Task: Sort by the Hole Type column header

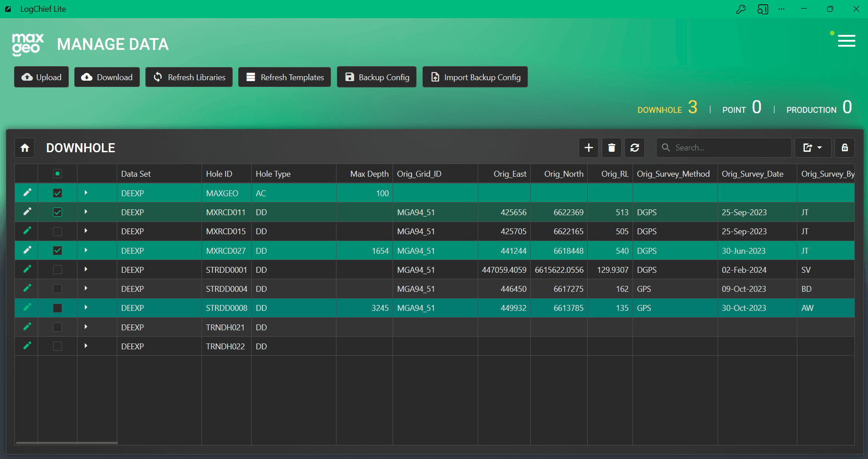Action: point(293,174)
